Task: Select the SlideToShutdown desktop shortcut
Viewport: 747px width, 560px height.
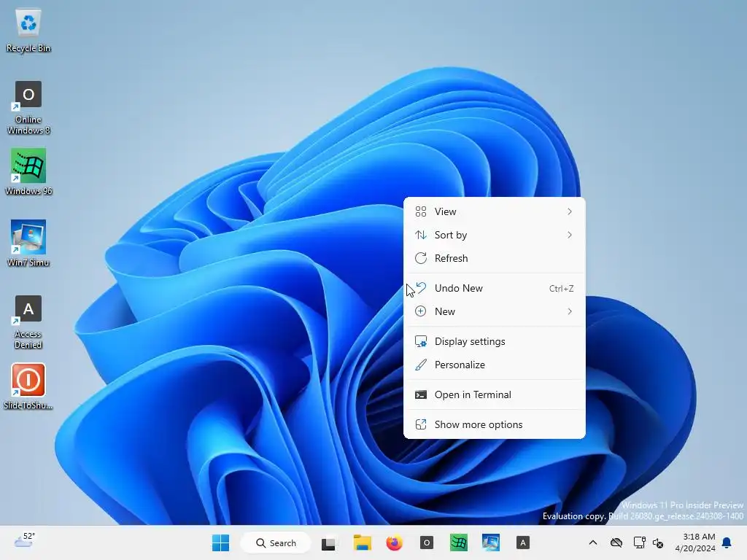Action: point(28,386)
